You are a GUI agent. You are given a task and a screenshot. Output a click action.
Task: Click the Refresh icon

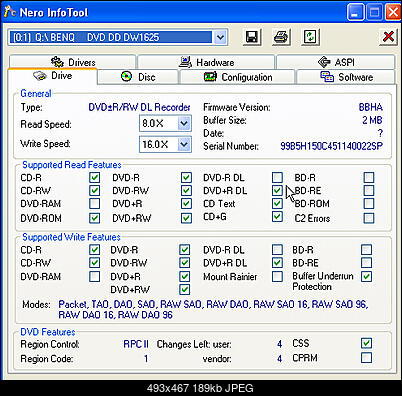coord(311,37)
